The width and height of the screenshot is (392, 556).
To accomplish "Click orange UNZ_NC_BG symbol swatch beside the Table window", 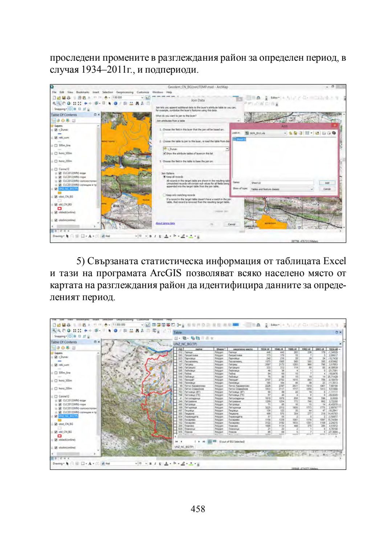I will coord(60,420).
